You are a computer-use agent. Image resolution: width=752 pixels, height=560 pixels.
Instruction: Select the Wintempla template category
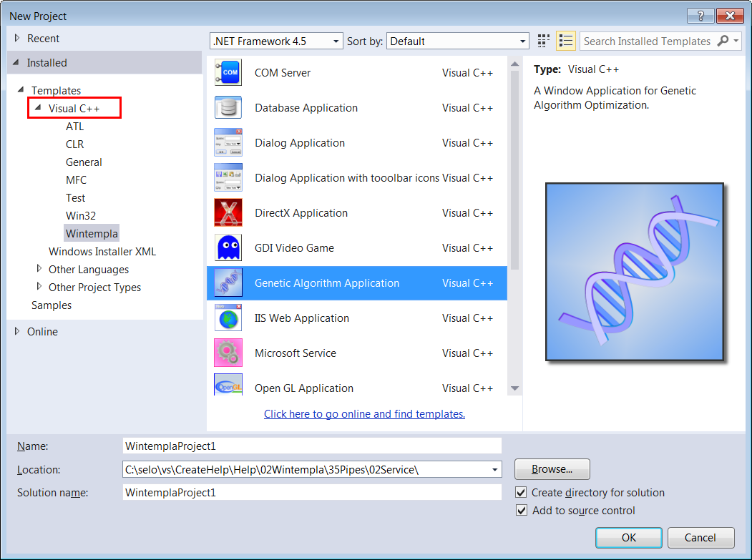coord(92,233)
